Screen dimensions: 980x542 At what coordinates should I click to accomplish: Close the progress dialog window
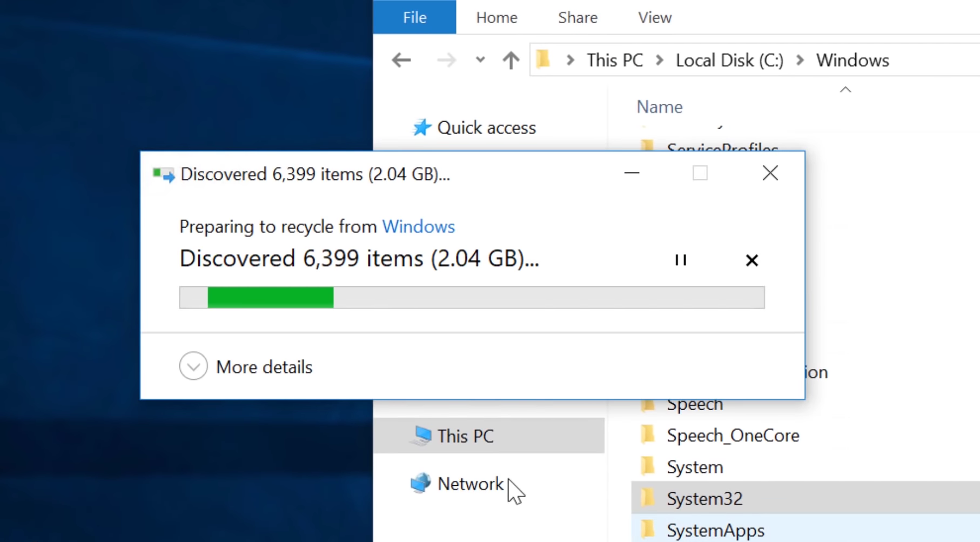[x=770, y=173]
